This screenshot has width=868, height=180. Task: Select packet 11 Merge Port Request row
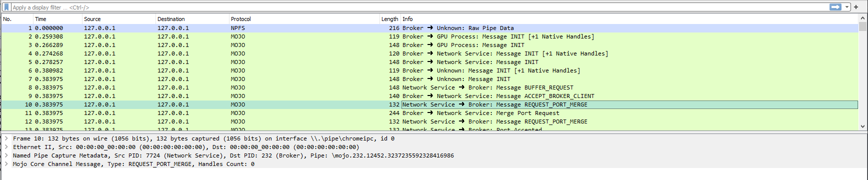click(x=429, y=113)
